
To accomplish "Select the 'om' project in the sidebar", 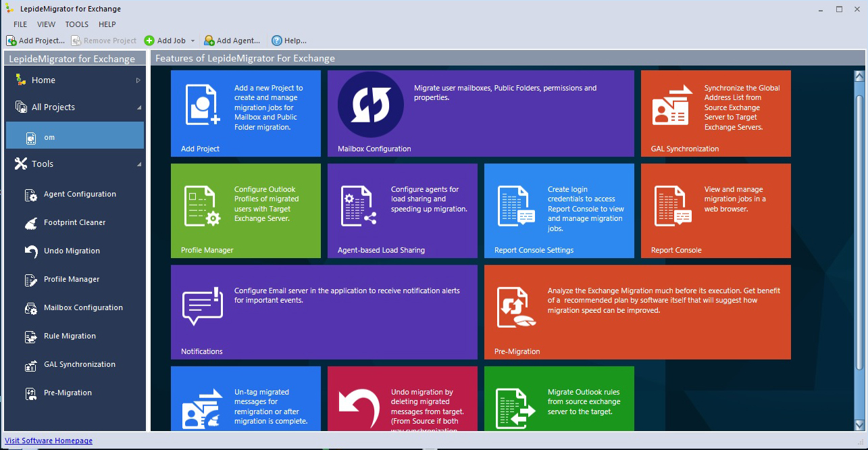I will click(x=75, y=135).
